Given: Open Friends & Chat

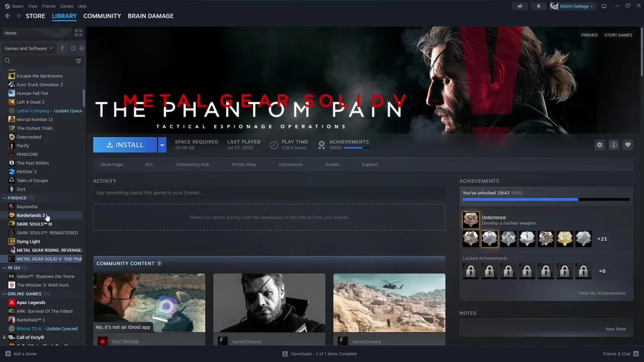Looking at the screenshot, I should coord(620,354).
